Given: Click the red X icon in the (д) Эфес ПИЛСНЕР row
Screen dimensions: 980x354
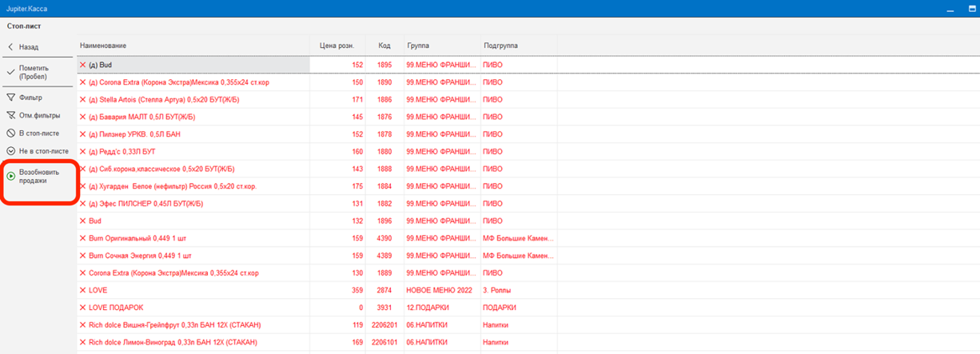Looking at the screenshot, I should pyautogui.click(x=83, y=204).
